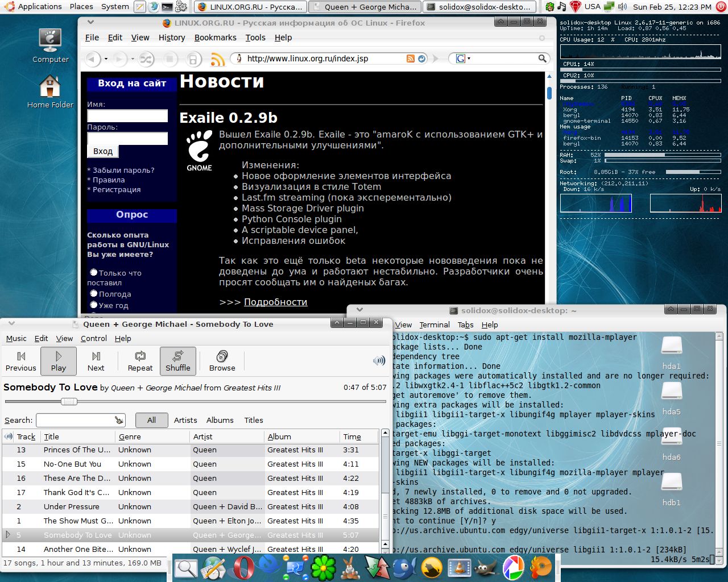Select the All search filter in the music player
Viewport: 728px width, 582px height.
point(151,420)
